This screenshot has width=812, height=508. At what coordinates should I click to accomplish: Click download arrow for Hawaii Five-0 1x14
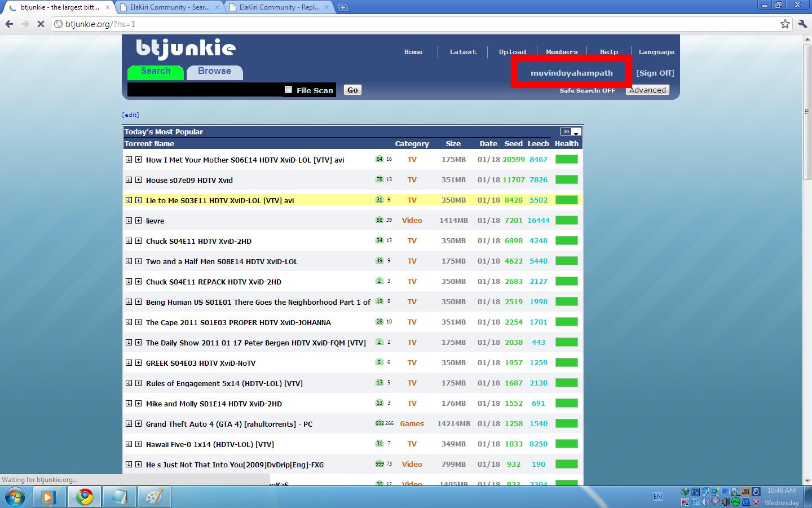(129, 444)
